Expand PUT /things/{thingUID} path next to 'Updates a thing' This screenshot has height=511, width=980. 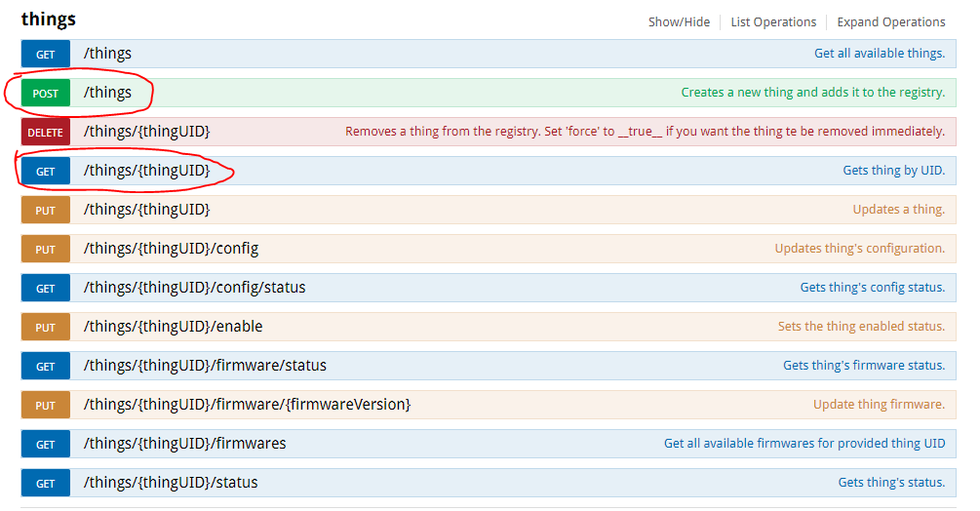tap(147, 210)
